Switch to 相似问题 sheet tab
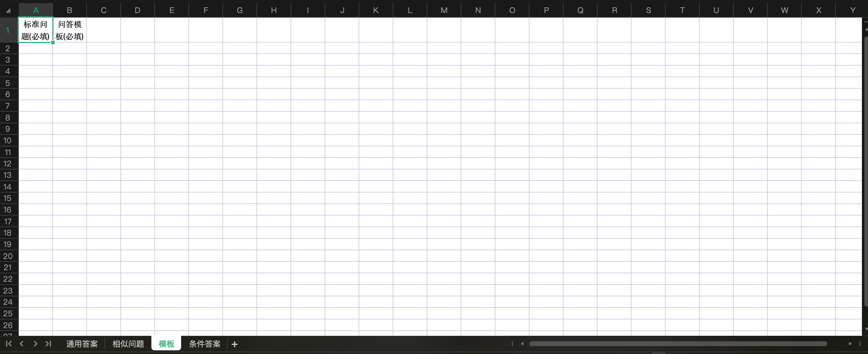 [128, 344]
